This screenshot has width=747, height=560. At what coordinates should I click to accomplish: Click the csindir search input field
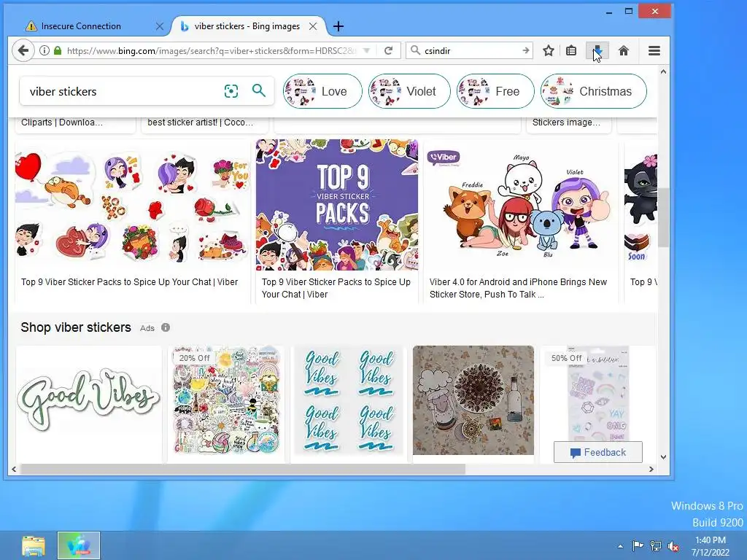click(x=469, y=50)
